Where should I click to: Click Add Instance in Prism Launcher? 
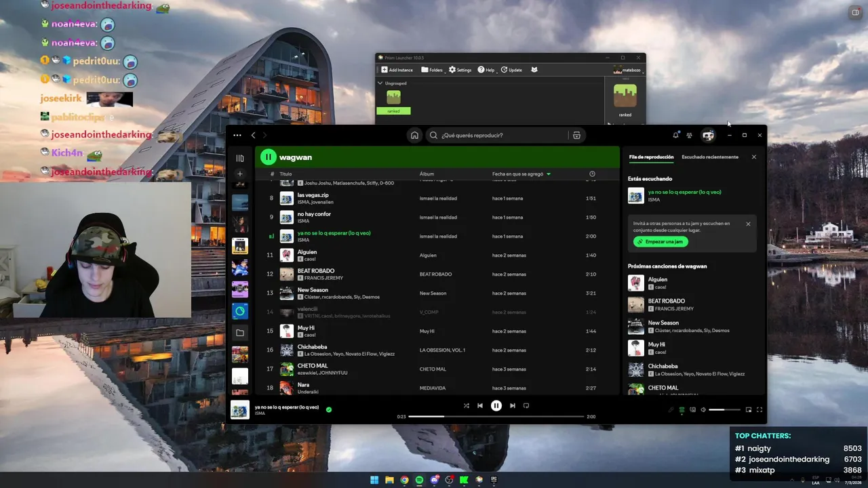pos(397,70)
